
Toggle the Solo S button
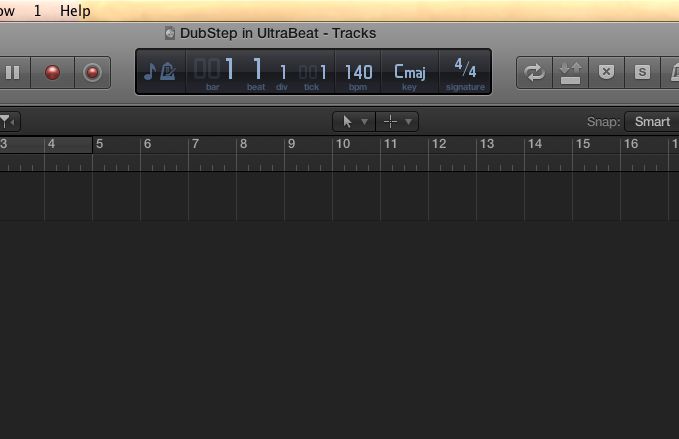[x=642, y=73]
